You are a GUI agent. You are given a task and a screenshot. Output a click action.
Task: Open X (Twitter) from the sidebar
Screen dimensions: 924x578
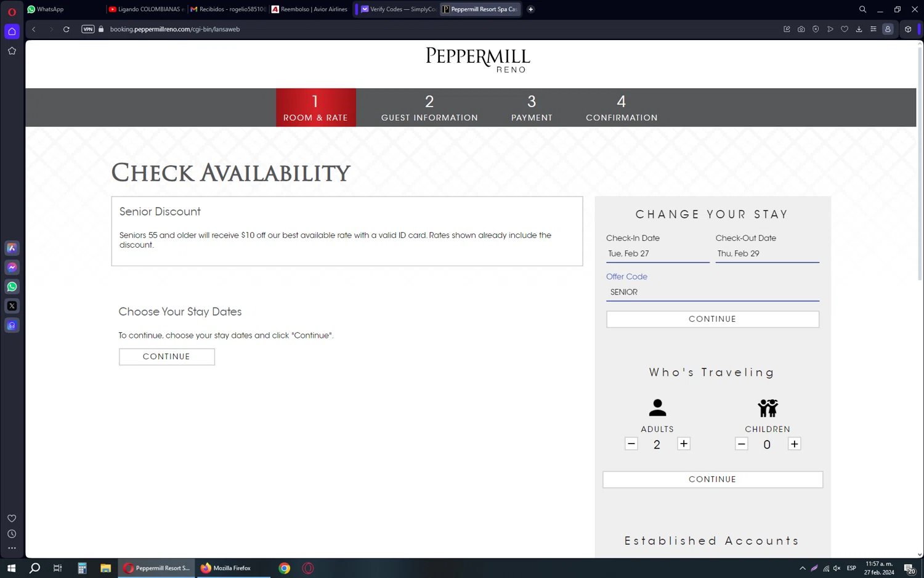click(12, 306)
